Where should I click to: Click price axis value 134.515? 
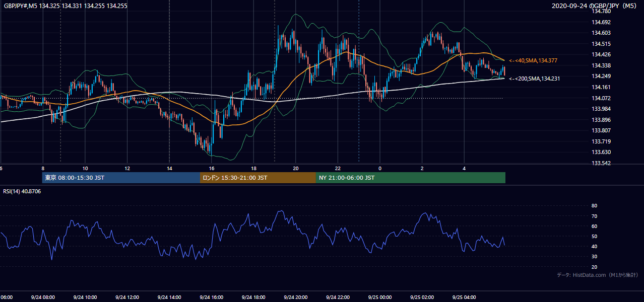click(x=601, y=44)
